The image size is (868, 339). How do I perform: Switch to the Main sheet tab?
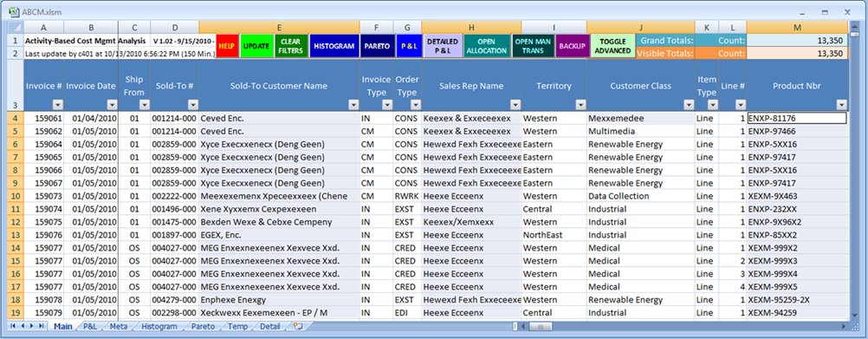pos(62,326)
